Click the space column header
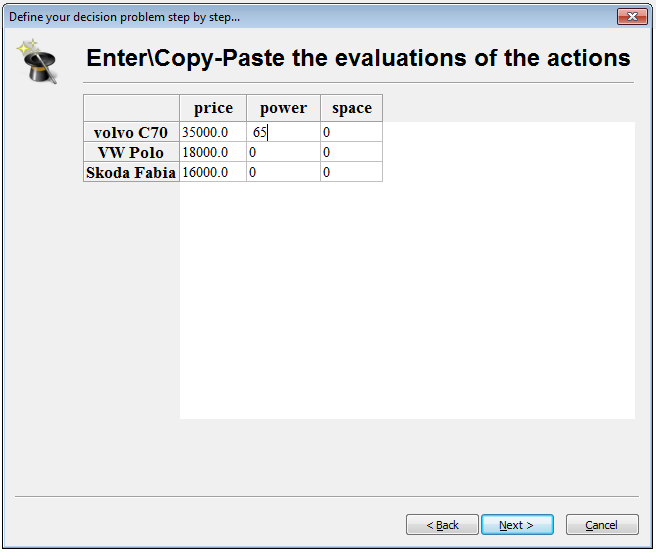The height and width of the screenshot is (553, 656). 351,108
